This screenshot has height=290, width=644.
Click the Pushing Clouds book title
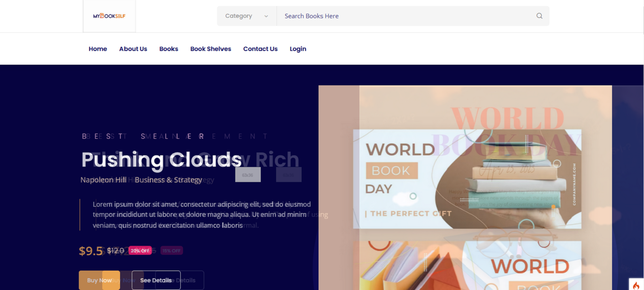161,159
